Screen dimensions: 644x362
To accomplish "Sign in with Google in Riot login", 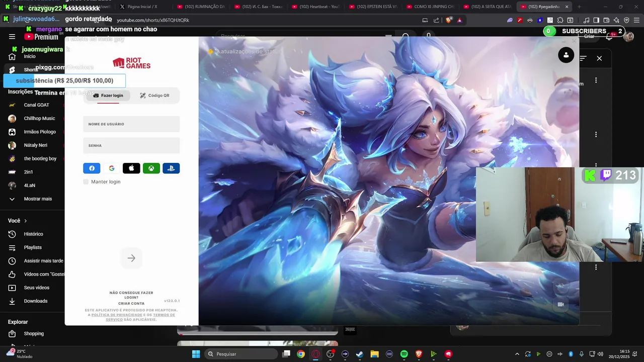I will point(112,168).
